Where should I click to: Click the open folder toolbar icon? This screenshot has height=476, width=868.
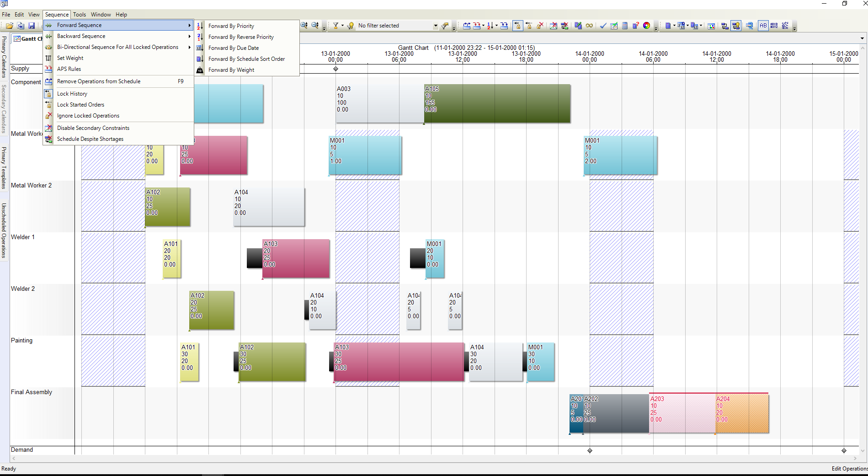9,26
